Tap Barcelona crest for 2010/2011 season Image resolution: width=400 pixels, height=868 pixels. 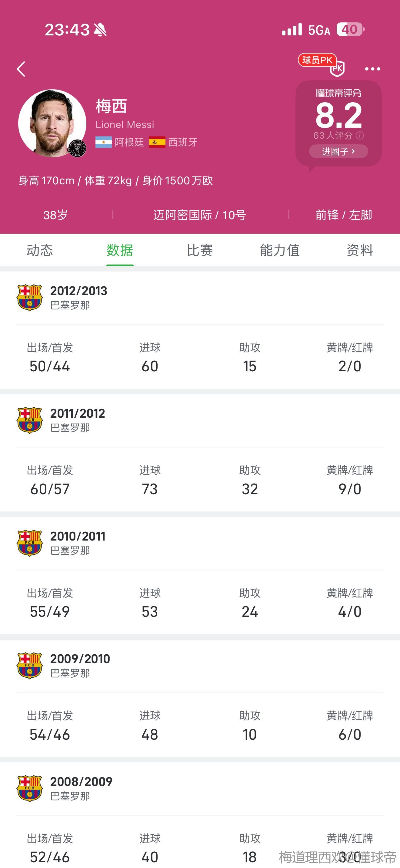(30, 543)
